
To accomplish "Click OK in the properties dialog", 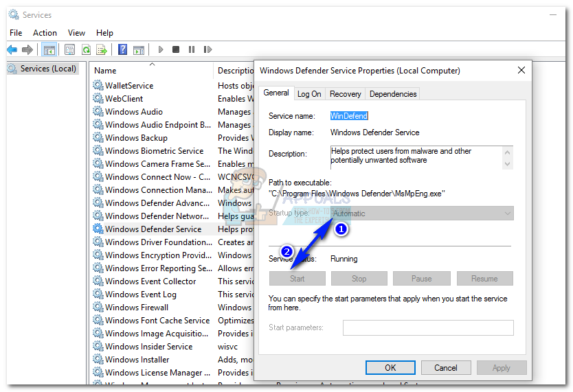I will [x=390, y=367].
